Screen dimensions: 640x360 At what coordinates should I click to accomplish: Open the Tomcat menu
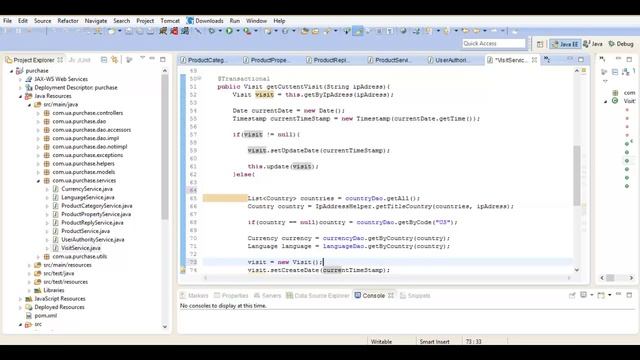(170, 21)
